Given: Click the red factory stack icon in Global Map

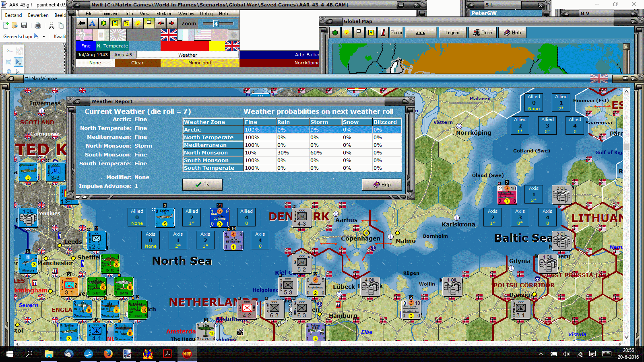Looking at the screenshot, I should coord(383,33).
